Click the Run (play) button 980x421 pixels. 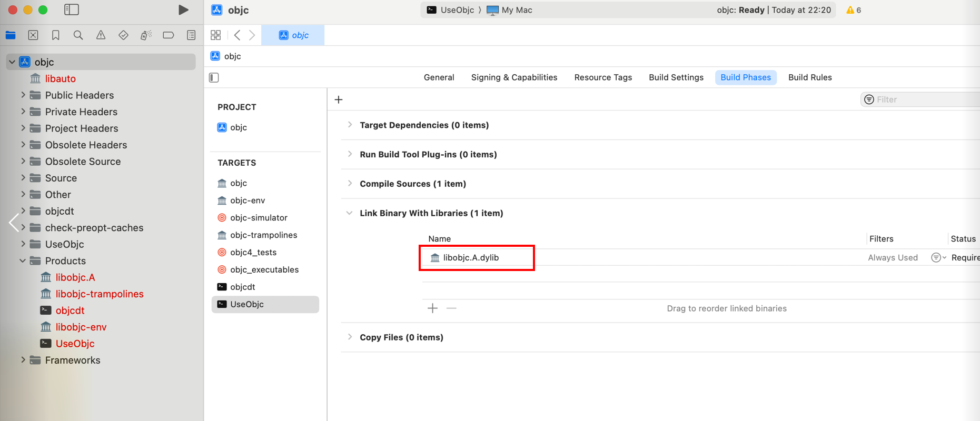click(183, 10)
